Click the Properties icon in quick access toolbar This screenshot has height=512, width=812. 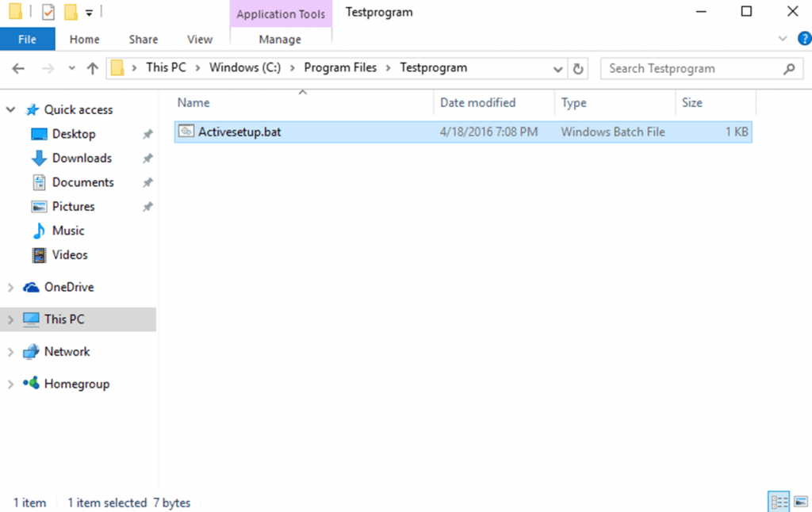tap(48, 13)
